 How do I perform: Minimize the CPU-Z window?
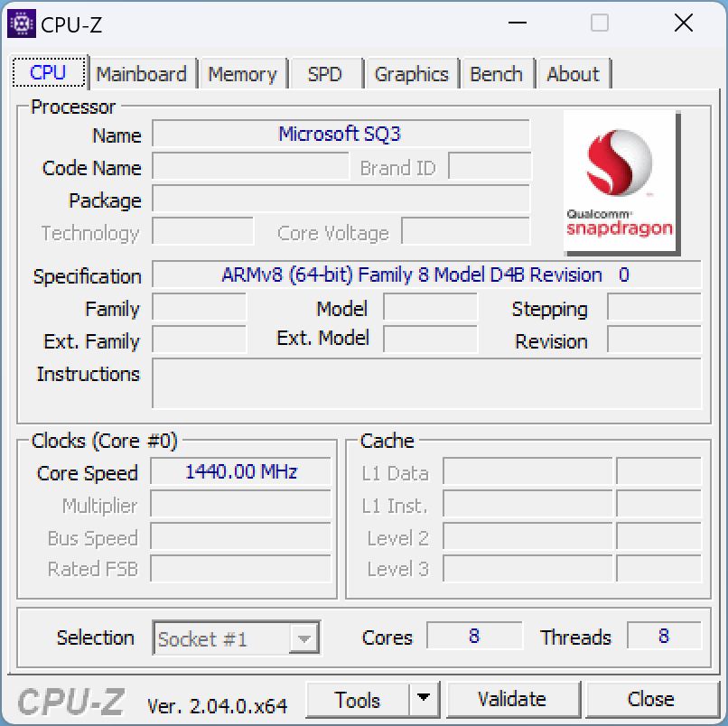click(518, 23)
